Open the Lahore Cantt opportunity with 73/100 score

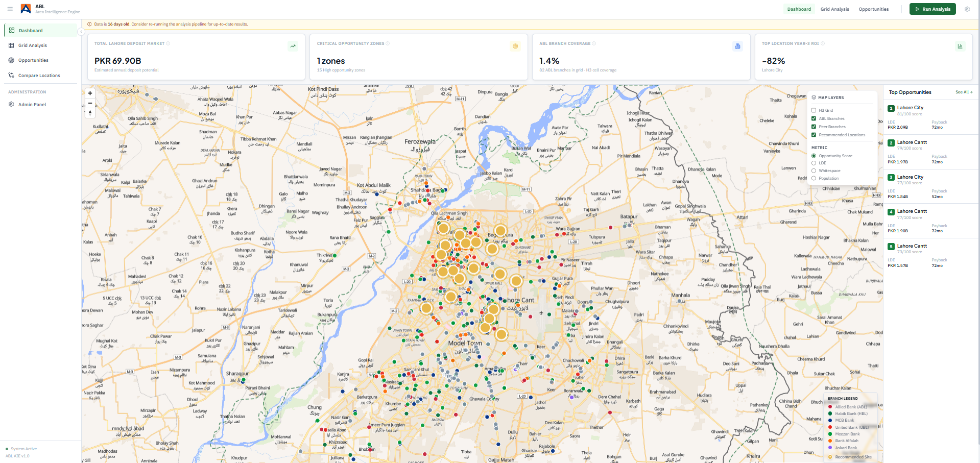930,256
